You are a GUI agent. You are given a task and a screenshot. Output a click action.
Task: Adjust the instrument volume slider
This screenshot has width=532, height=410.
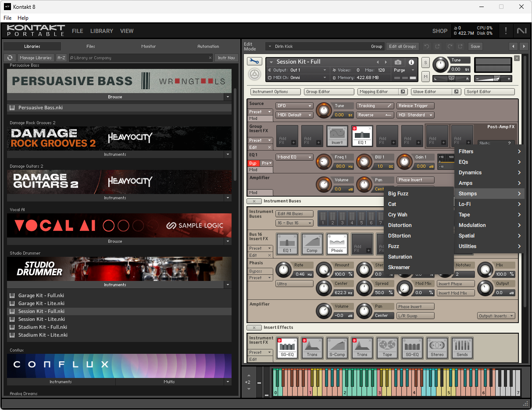tap(493, 79)
